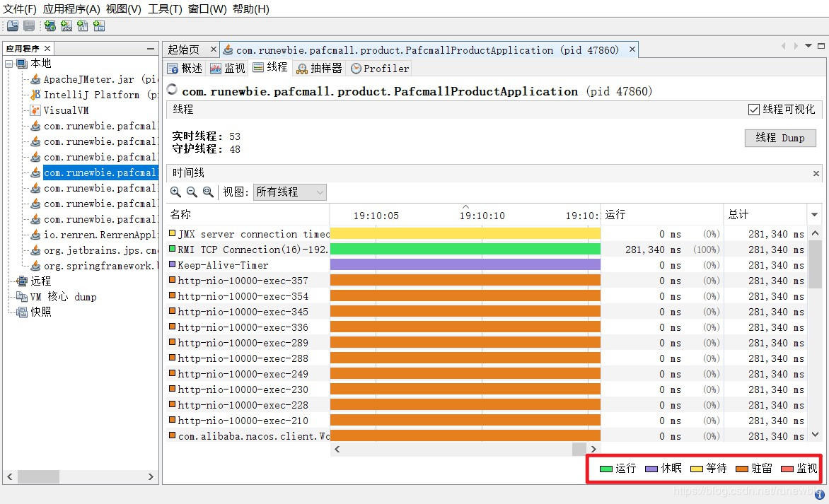Close the 时间线 panel
The height and width of the screenshot is (504, 829).
coord(816,173)
